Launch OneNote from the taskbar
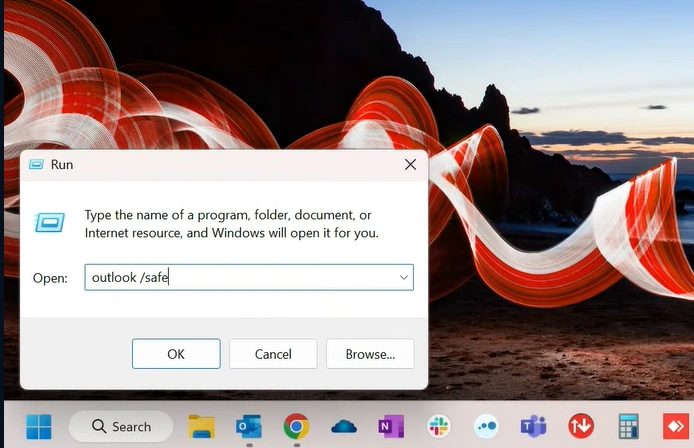The width and height of the screenshot is (694, 448). click(x=391, y=427)
